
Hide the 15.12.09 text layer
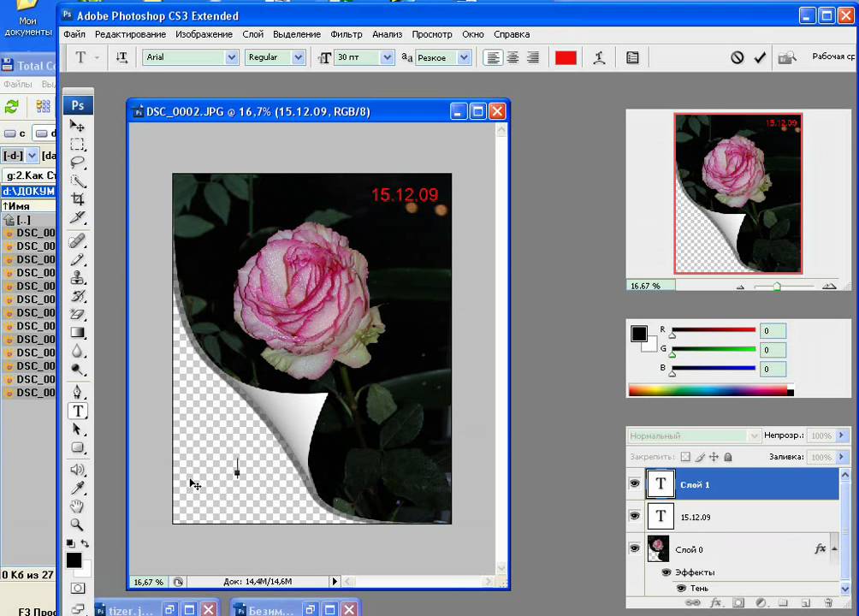[634, 516]
